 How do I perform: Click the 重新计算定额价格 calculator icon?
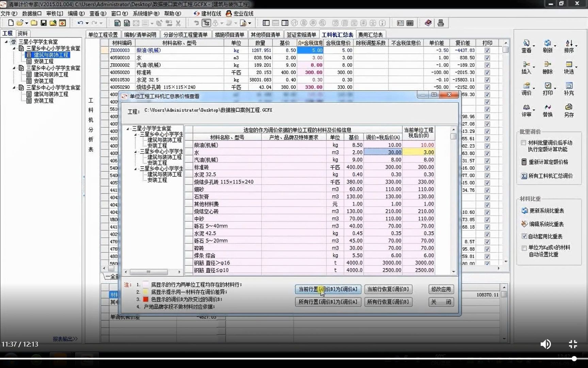click(x=524, y=162)
